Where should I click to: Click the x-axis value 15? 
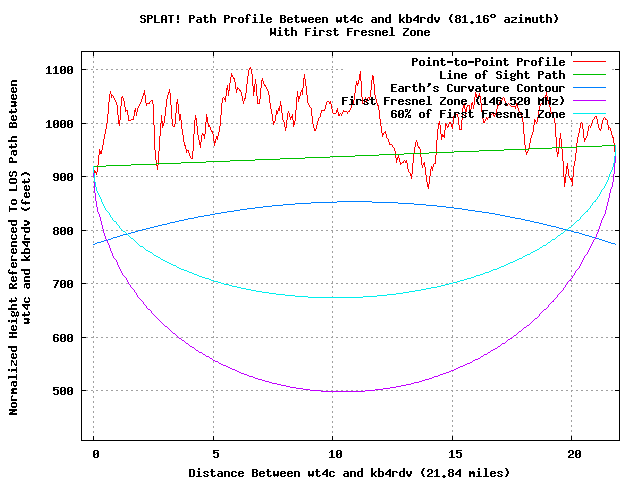pos(455,454)
